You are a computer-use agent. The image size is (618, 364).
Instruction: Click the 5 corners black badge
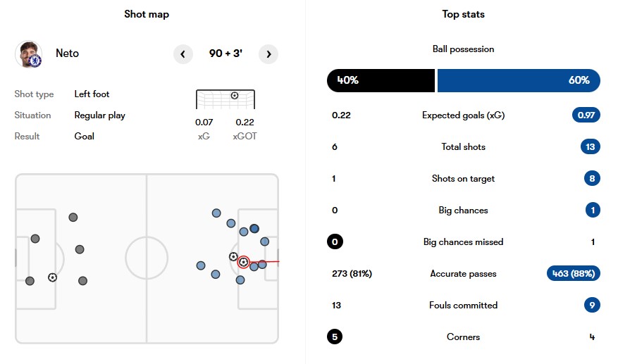click(x=335, y=337)
